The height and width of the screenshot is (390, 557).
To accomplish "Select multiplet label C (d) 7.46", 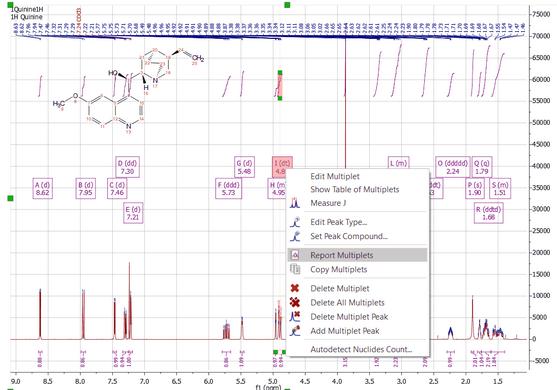I will [117, 189].
